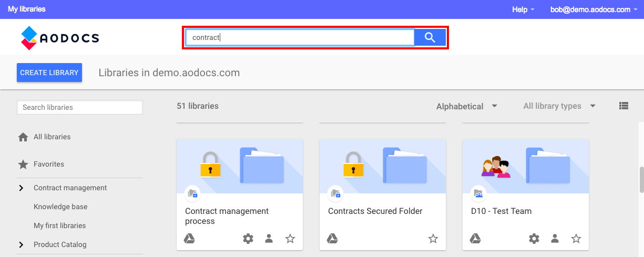This screenshot has width=644, height=257.
Task: Open the Help menu
Action: [523, 9]
